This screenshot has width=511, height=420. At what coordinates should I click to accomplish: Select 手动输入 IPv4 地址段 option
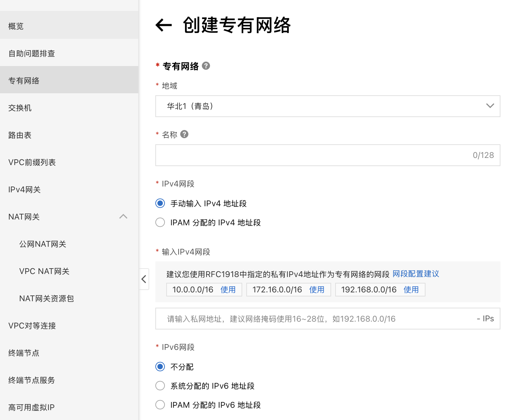coord(160,203)
